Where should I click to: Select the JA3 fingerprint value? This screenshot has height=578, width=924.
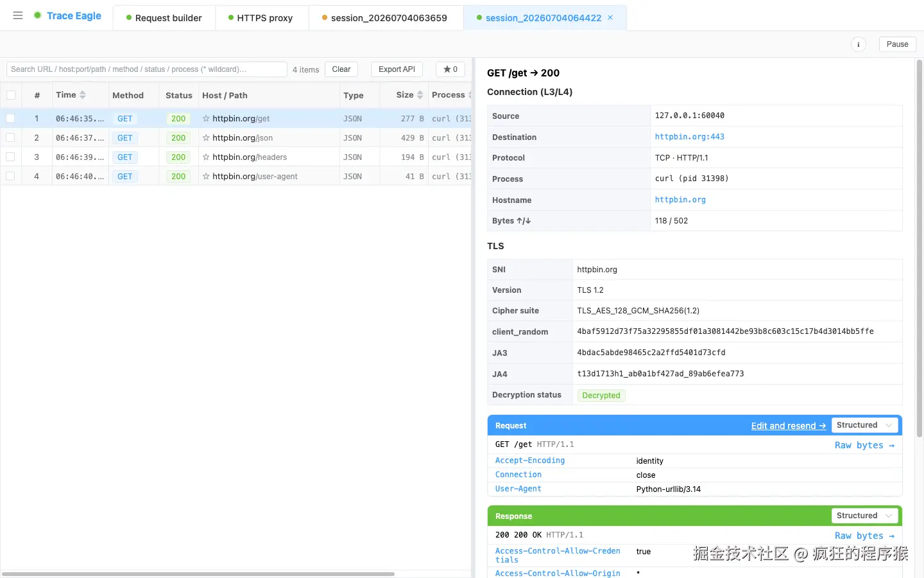[x=651, y=353]
